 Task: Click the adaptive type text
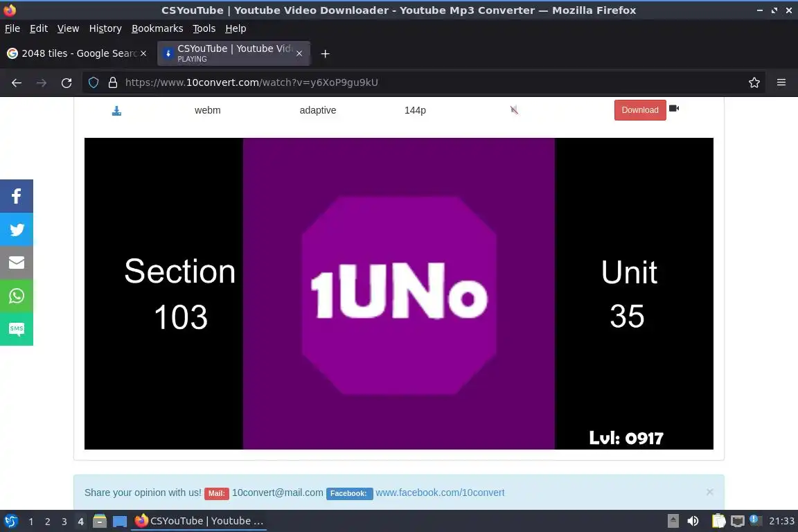[x=317, y=110]
